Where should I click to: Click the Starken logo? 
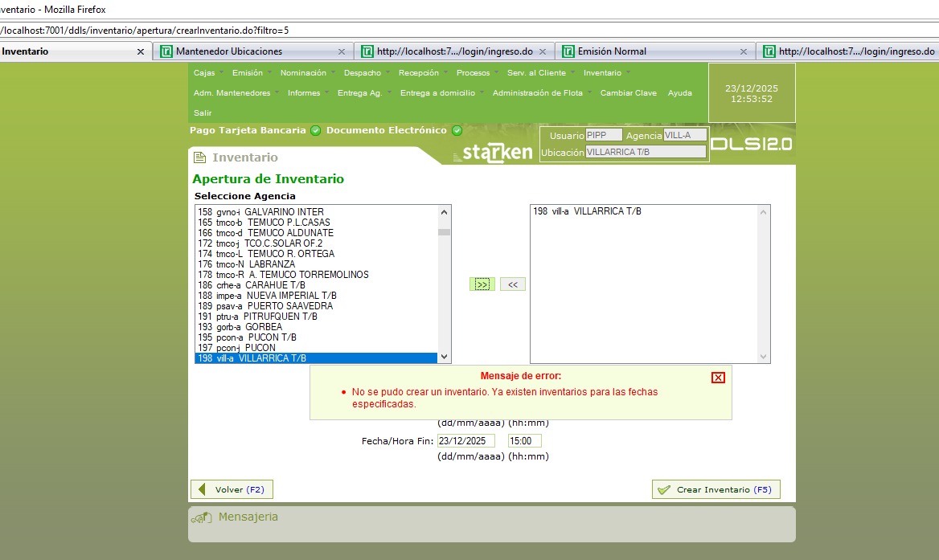tap(493, 153)
